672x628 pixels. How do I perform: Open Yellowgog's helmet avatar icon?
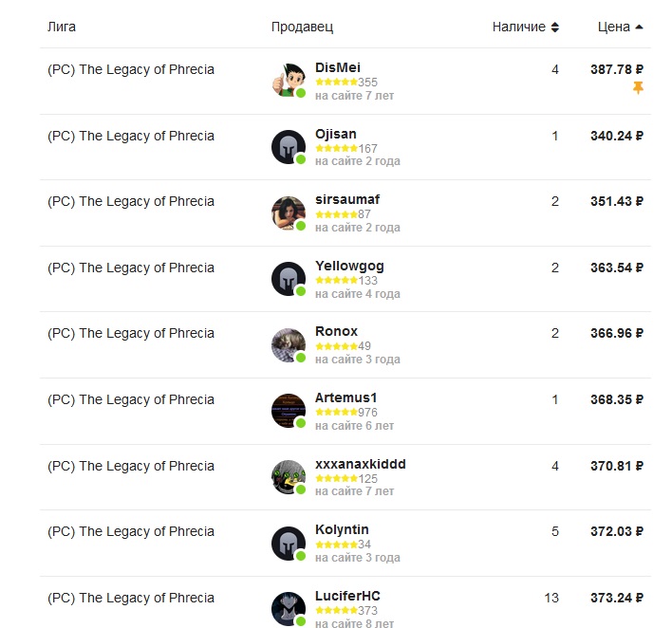point(289,279)
